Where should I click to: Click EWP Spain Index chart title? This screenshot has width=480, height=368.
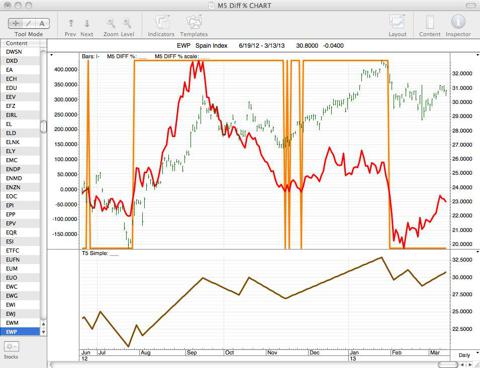(x=202, y=46)
